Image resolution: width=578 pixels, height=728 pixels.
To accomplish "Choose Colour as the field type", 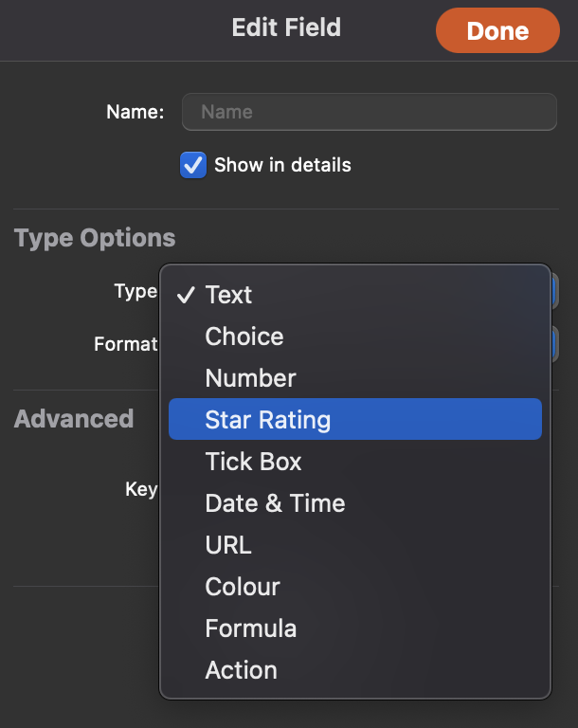I will coord(355,587).
